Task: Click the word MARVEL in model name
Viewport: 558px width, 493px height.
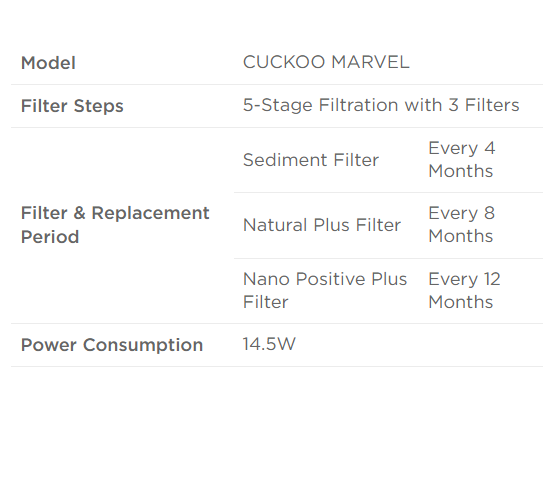Action: [x=370, y=62]
